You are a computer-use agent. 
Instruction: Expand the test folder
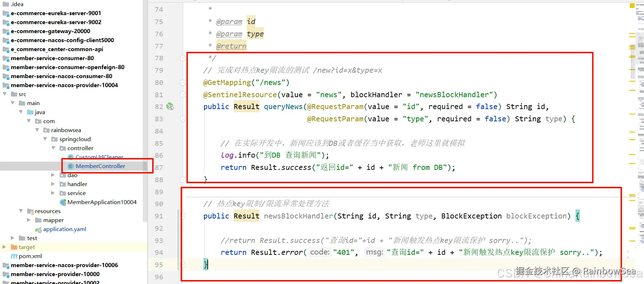pyautogui.click(x=13, y=238)
